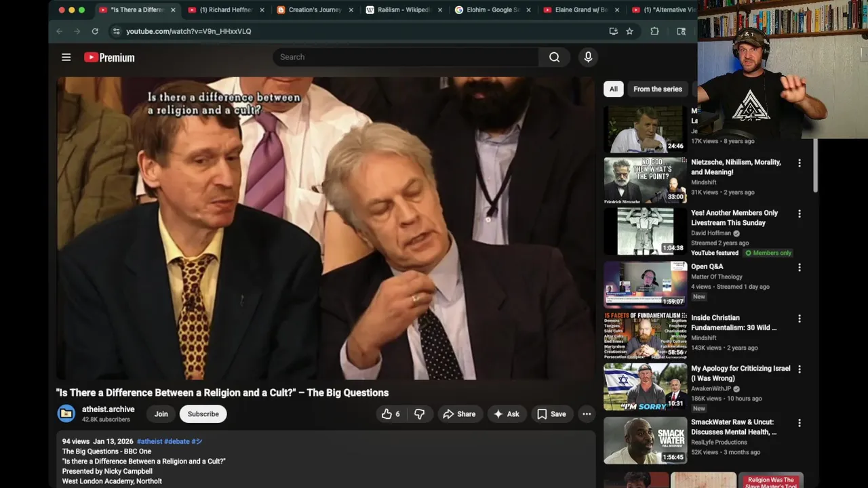Open options menu for SmackWater Raw & Uncut
The width and height of the screenshot is (868, 488).
(x=800, y=423)
